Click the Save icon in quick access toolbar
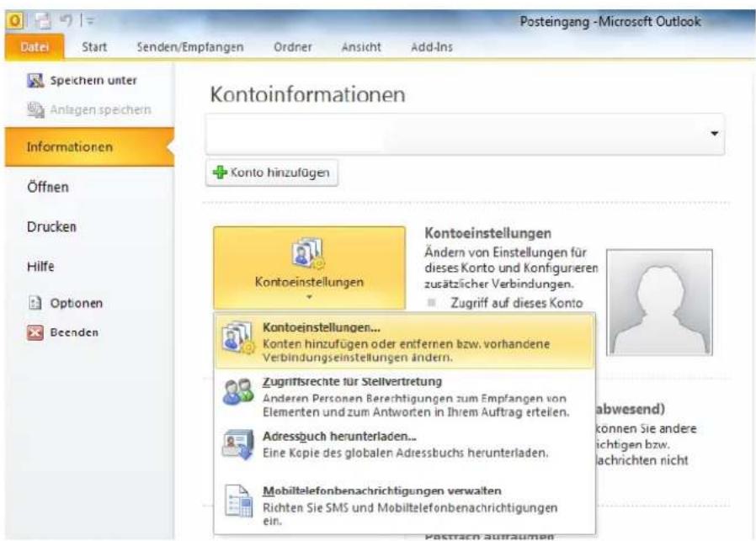Viewport: 756px width, 541px height. 42,21
